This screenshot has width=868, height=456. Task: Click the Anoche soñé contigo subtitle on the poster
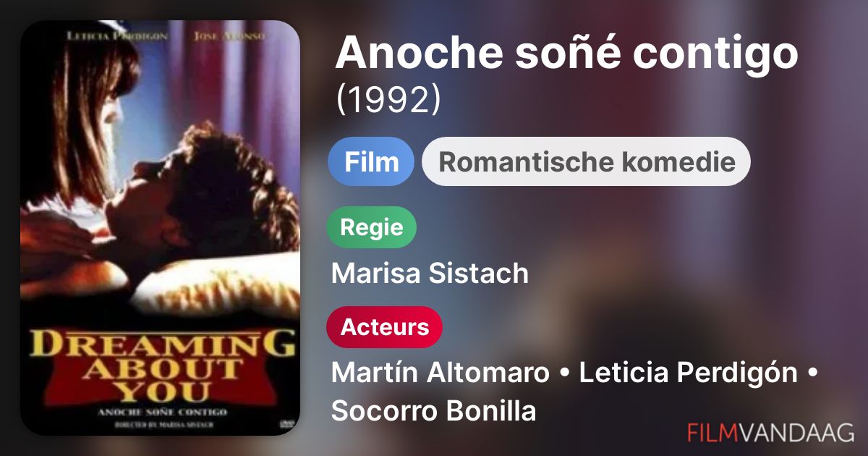click(160, 412)
